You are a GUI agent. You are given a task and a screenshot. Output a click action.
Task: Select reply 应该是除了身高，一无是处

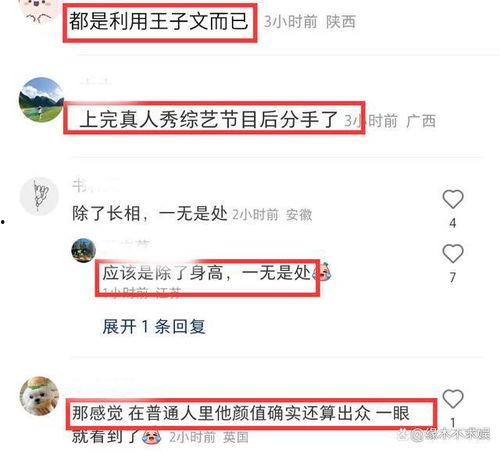coord(207,273)
